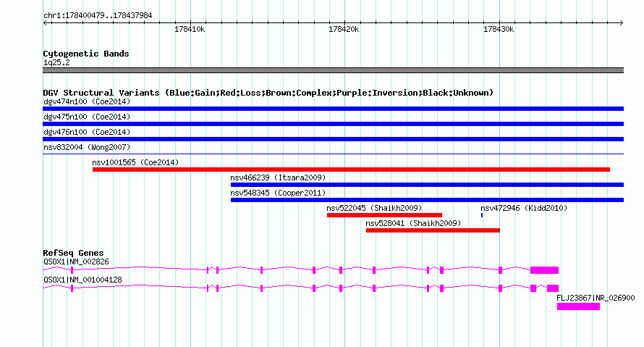Viewport: 644px width, 347px height.
Task: Select the FLJ23867 magenta gene block
Action: [578, 306]
